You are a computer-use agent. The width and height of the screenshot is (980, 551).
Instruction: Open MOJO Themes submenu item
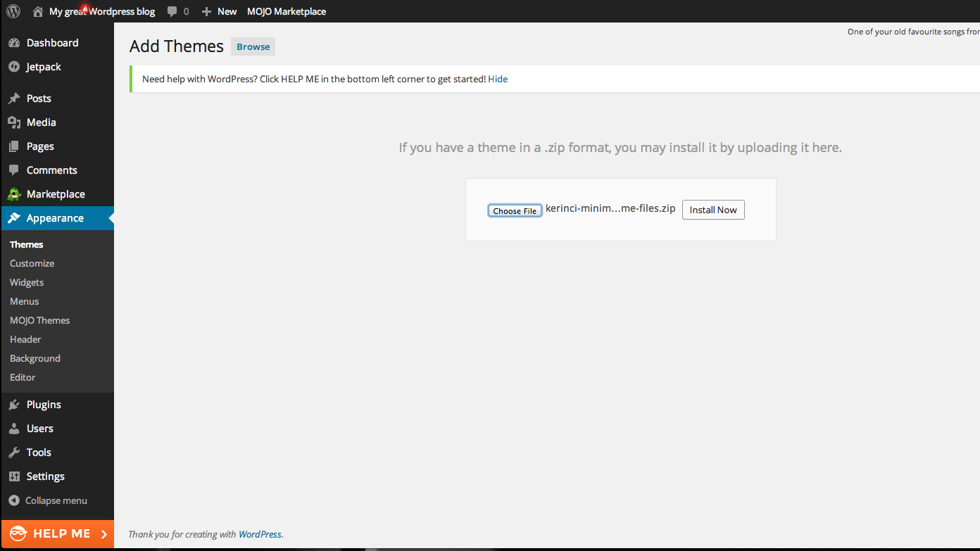[39, 320]
